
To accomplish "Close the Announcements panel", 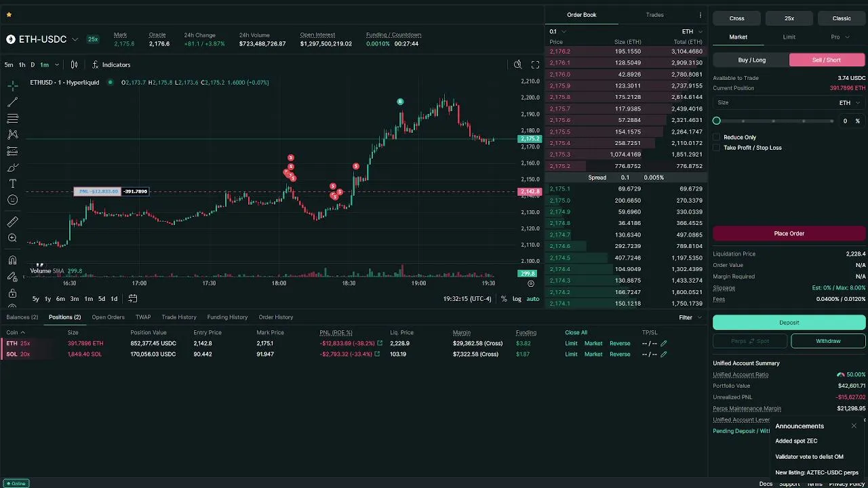I will coord(854,426).
